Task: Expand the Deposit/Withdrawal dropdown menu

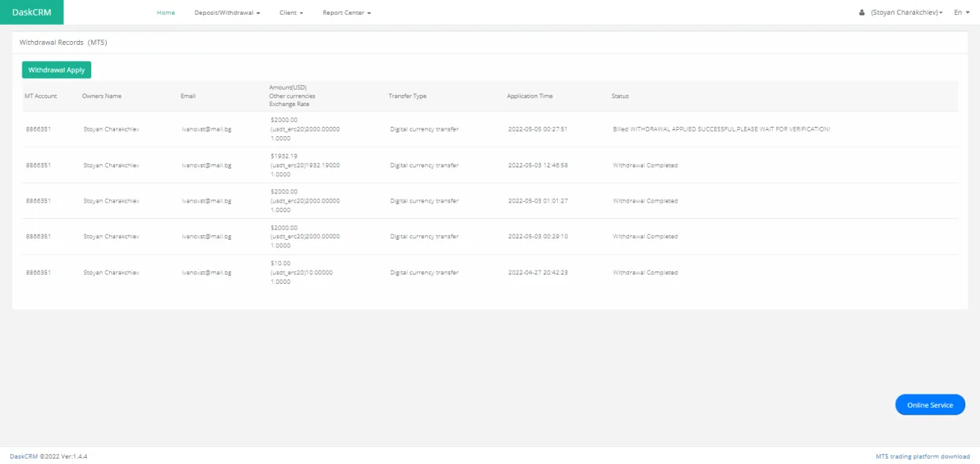Action: pyautogui.click(x=226, y=13)
